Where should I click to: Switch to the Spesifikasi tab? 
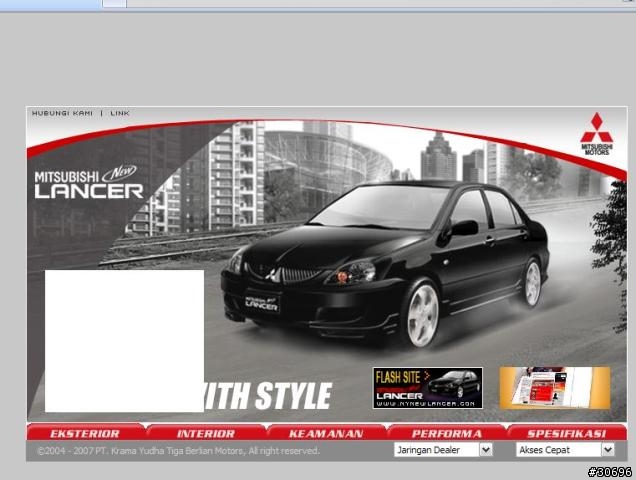click(x=567, y=433)
